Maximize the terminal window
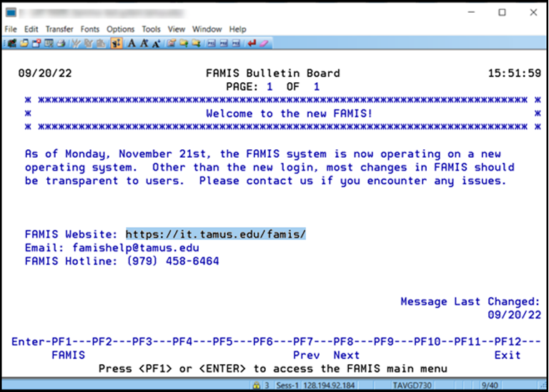549x392 pixels. coord(502,12)
